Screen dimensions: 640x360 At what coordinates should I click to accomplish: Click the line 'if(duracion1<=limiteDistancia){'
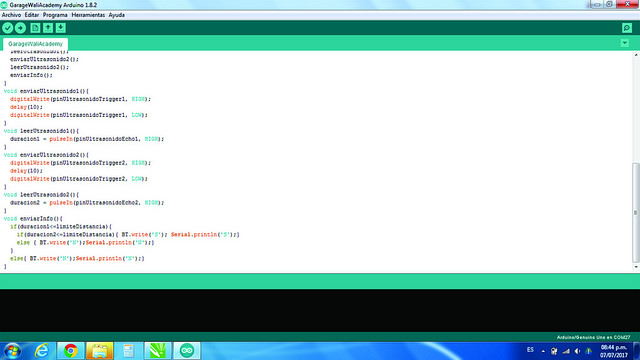pos(60,227)
